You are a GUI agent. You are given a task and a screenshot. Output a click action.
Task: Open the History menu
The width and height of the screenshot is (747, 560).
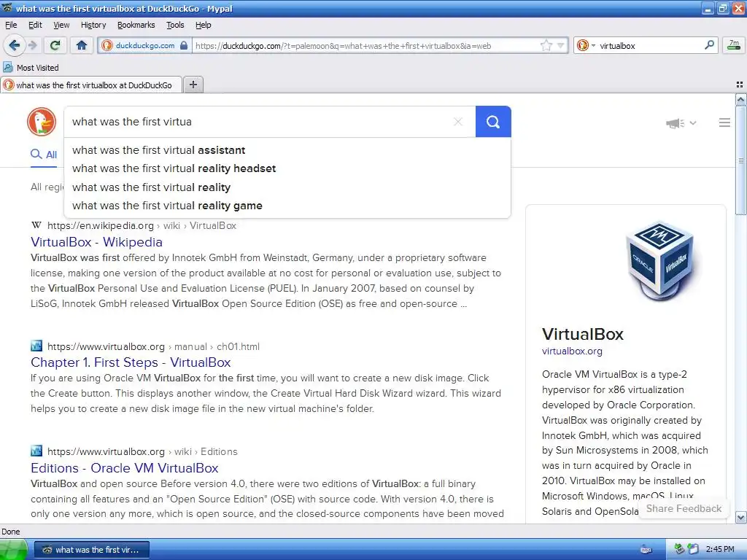tap(93, 25)
